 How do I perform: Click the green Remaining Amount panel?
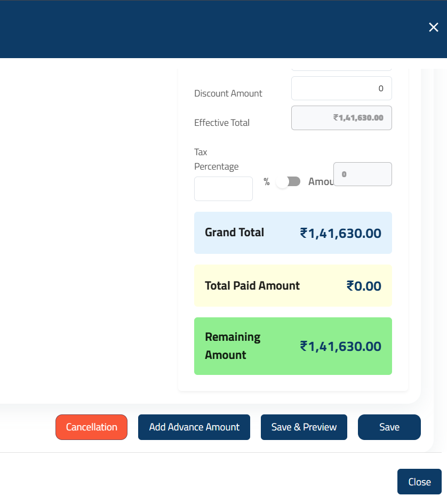coord(293,346)
